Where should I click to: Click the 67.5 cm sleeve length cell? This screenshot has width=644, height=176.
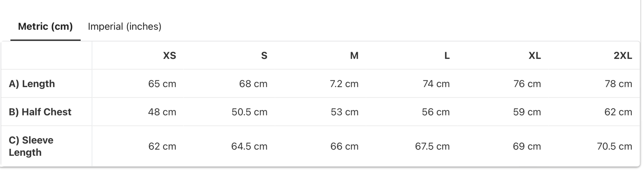432,146
